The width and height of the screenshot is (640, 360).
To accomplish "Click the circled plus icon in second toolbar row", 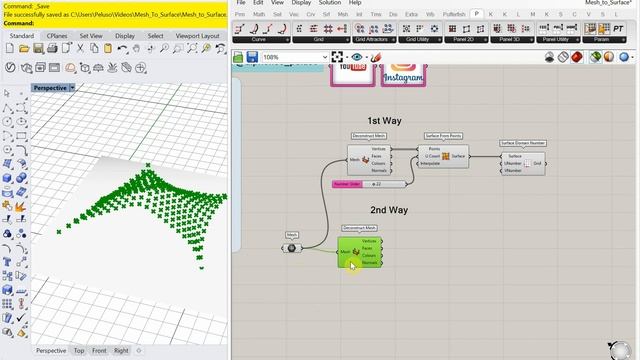I will [x=140, y=67].
